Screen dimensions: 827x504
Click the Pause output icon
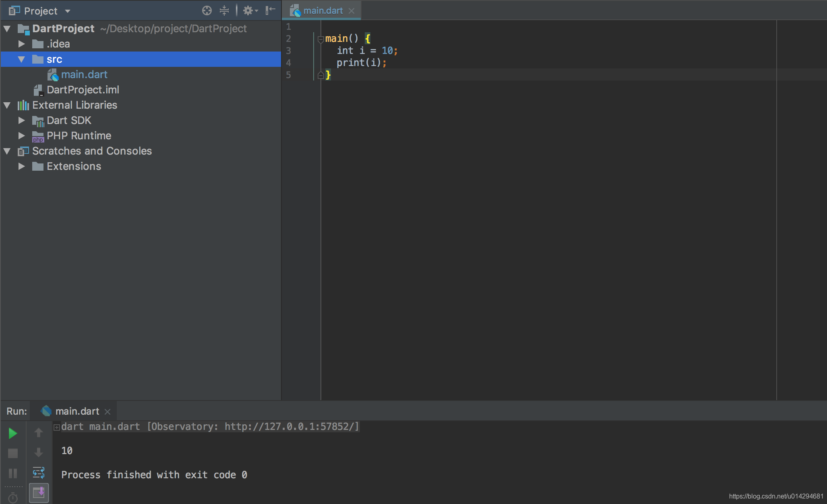[13, 473]
